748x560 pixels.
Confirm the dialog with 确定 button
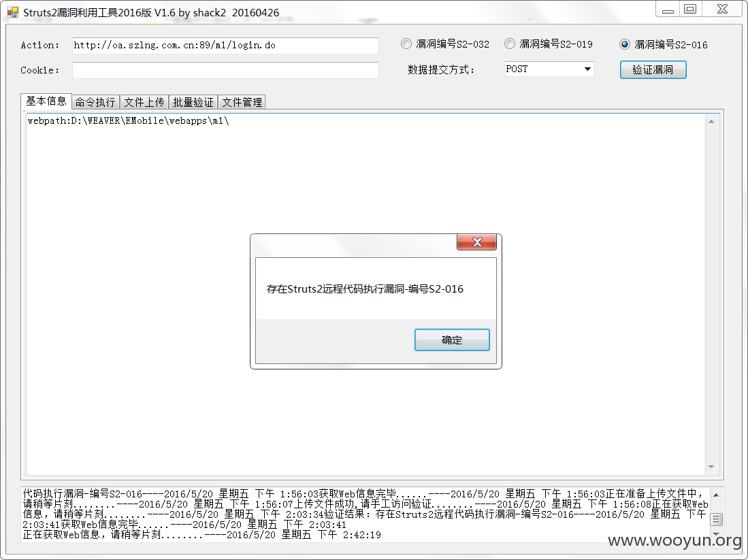point(452,340)
